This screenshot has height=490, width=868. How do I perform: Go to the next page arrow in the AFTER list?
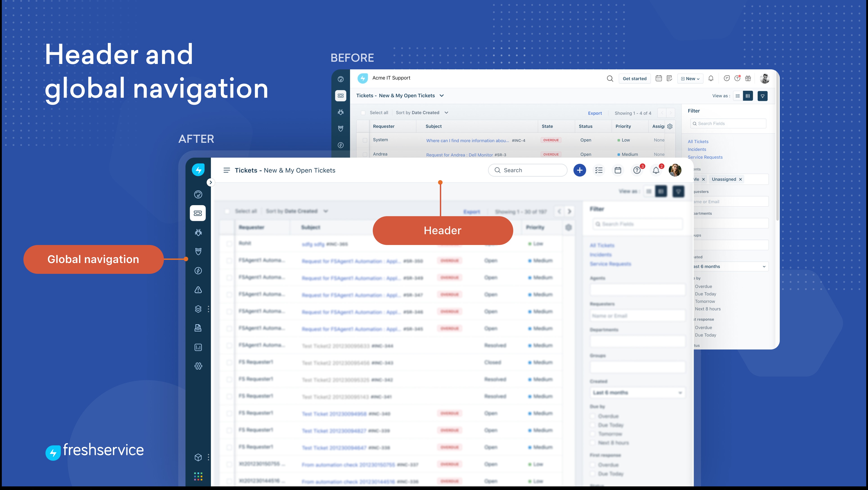(x=570, y=211)
